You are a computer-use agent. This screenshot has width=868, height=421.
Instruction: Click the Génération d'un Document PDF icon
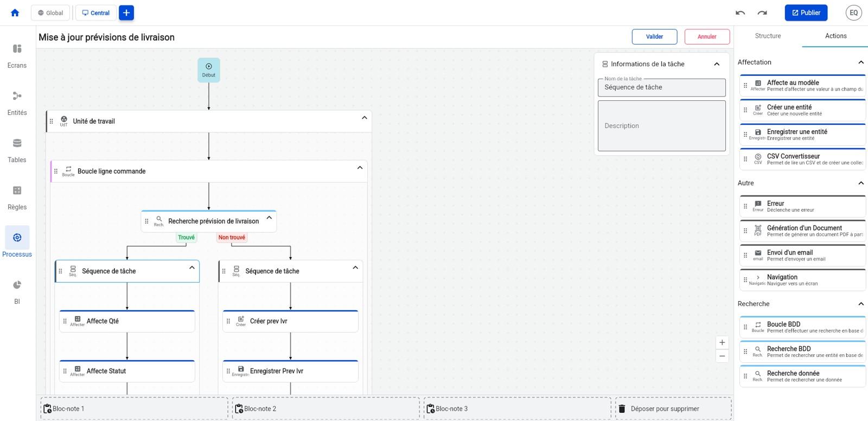point(758,228)
